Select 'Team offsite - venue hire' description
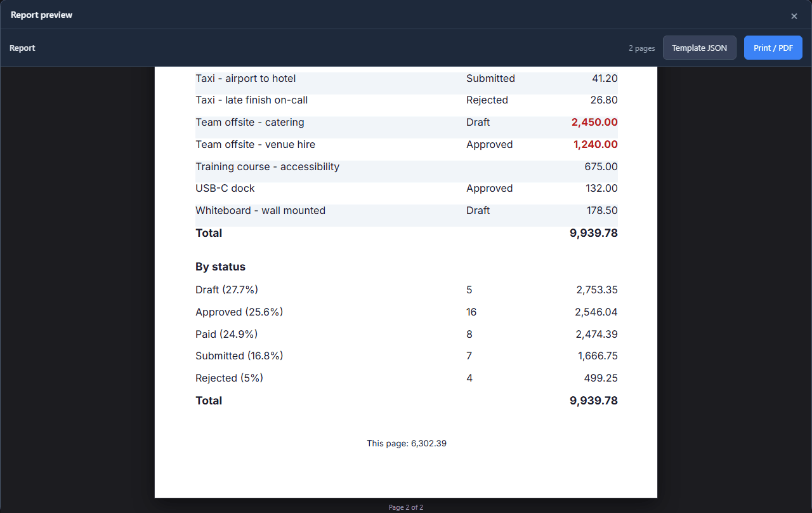Image resolution: width=812 pixels, height=513 pixels. 255,144
